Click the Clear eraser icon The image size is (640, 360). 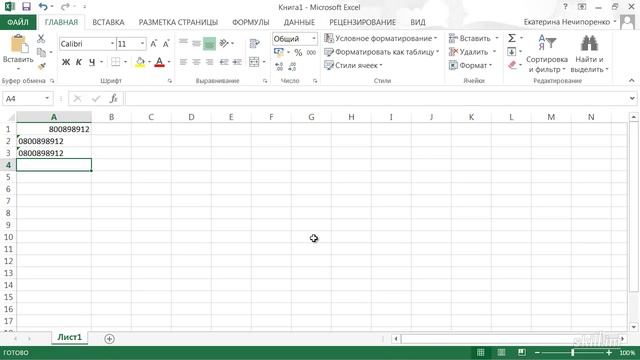pyautogui.click(x=513, y=65)
